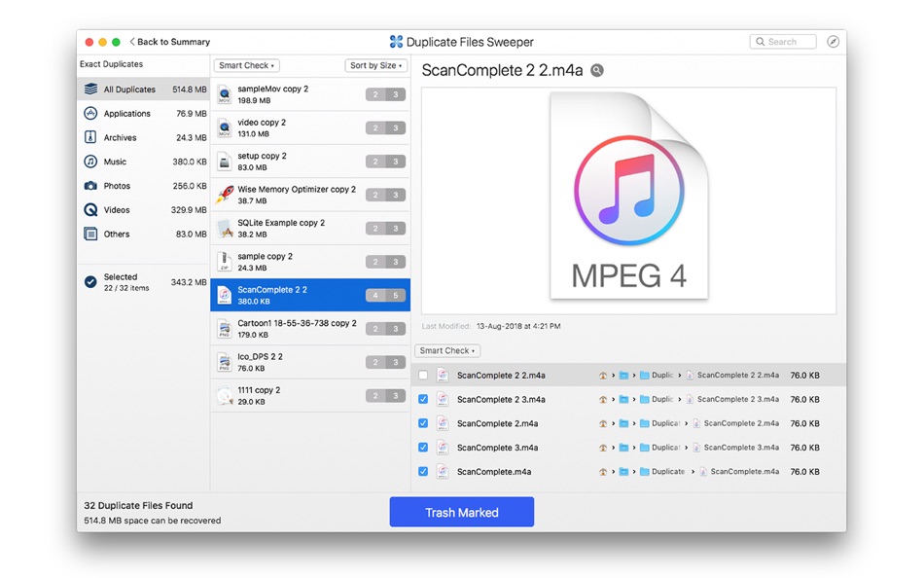Click the setup copy 2 disk icon

pyautogui.click(x=224, y=162)
